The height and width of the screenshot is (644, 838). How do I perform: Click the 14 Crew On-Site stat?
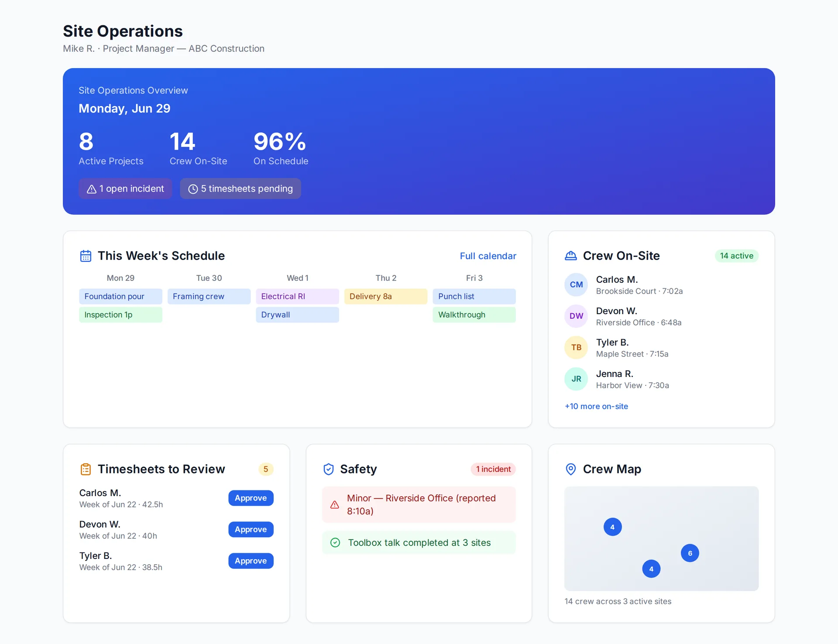[x=198, y=148]
